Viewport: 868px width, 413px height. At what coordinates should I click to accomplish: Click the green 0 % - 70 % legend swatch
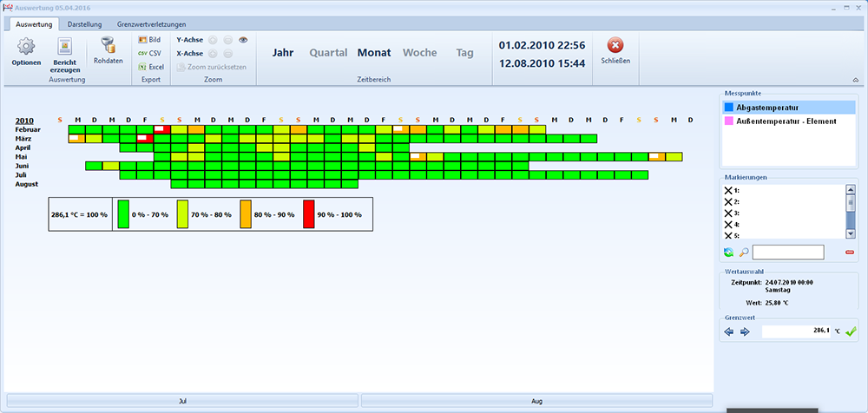click(123, 214)
